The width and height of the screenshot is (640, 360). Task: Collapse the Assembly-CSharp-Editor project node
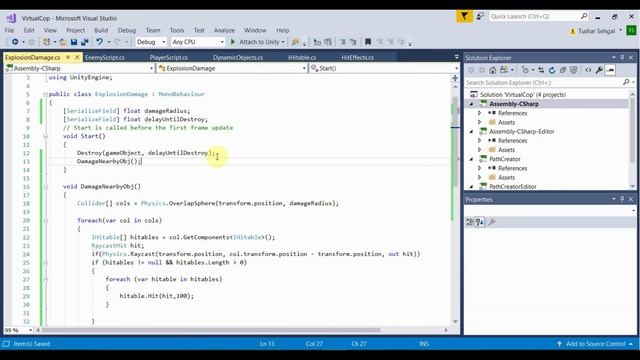click(471, 131)
